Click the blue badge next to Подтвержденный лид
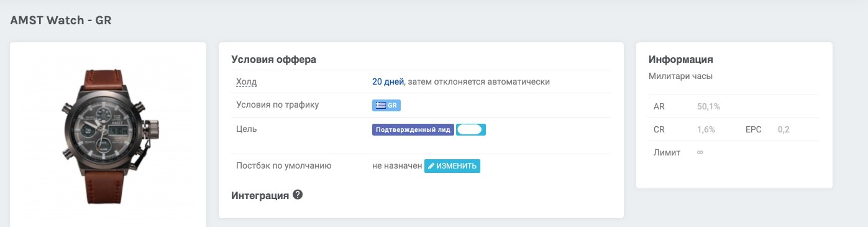The image size is (868, 227). 471,130
